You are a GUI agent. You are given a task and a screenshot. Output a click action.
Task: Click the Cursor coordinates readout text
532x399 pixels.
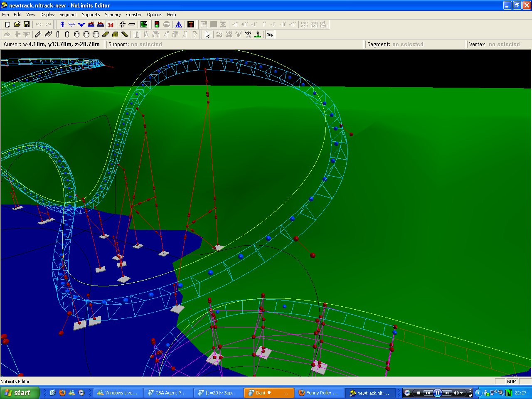52,44
